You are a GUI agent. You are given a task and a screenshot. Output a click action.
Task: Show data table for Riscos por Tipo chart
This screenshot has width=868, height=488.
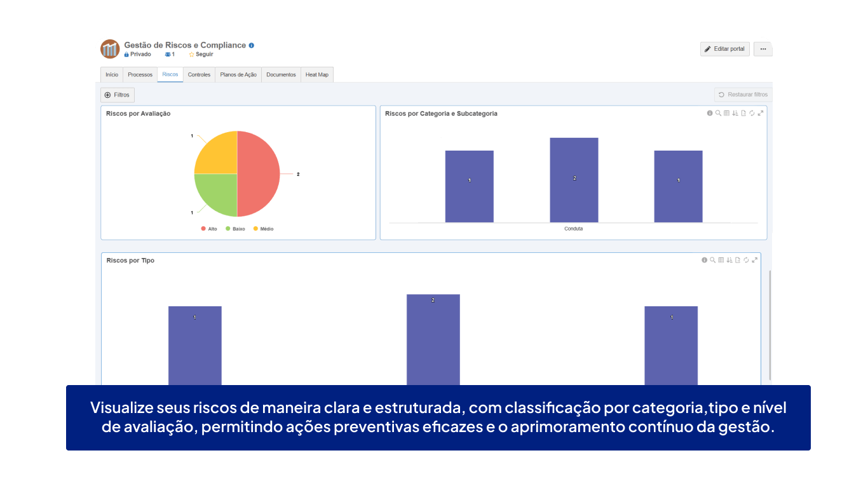click(x=721, y=260)
